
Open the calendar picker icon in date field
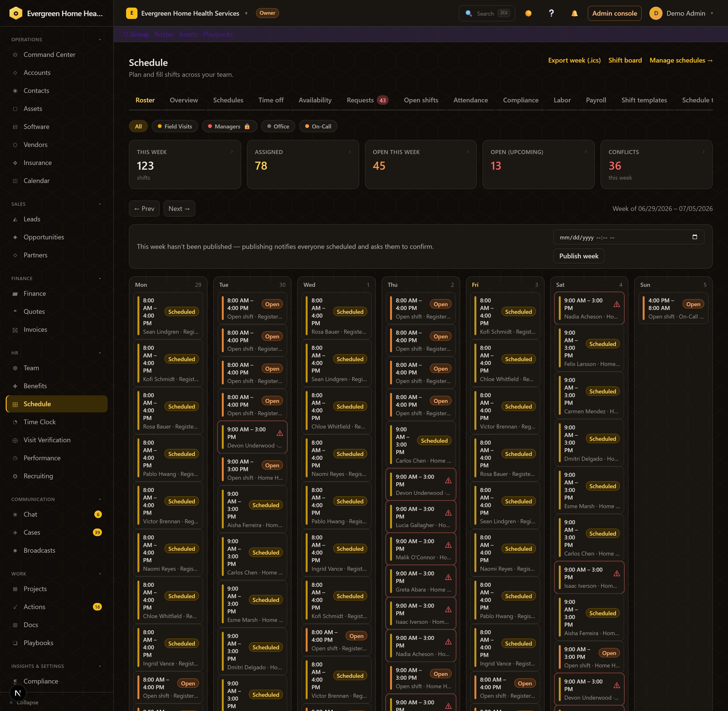pos(694,237)
